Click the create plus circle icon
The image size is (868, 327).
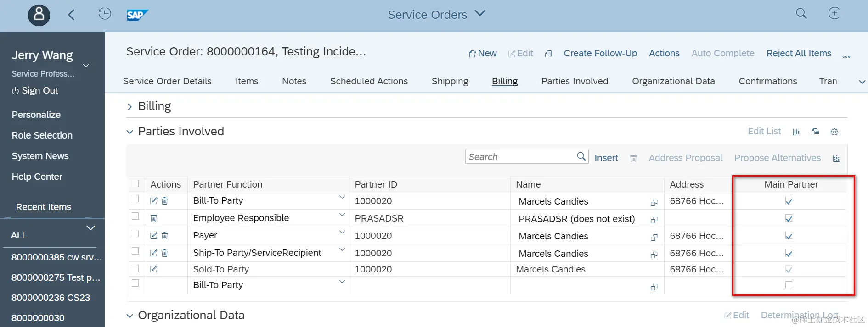834,14
